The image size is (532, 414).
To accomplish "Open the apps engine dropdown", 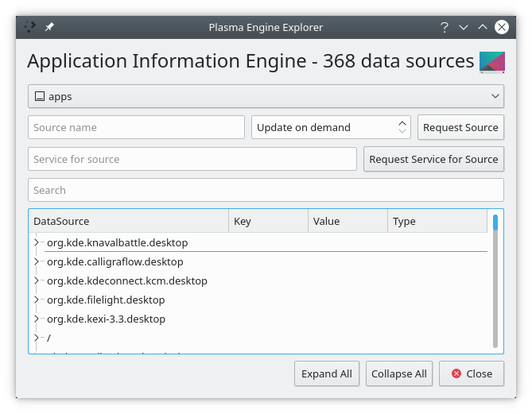I will coord(266,96).
